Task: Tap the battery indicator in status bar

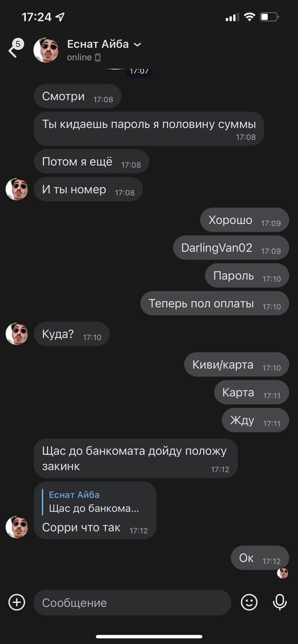Action: pos(269,17)
